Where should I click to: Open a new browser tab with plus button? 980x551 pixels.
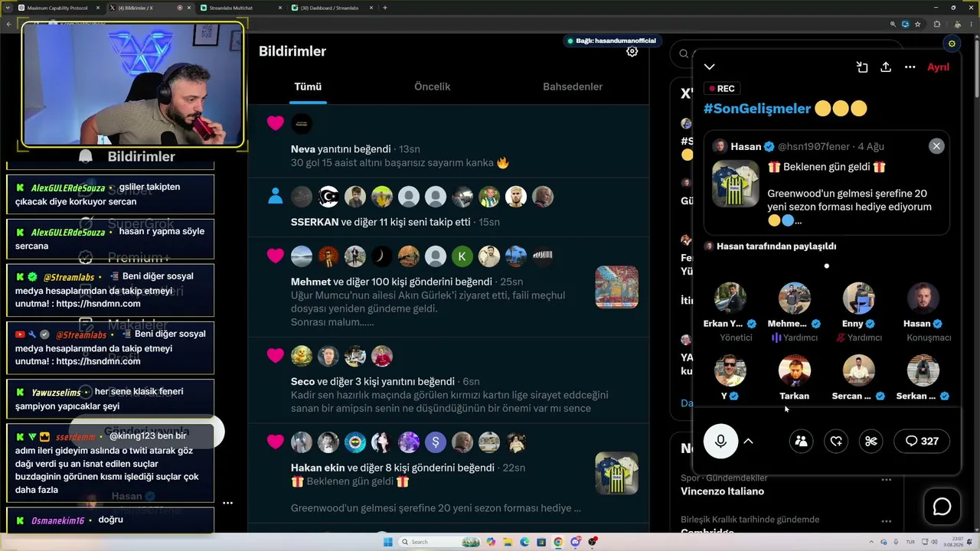coord(384,8)
